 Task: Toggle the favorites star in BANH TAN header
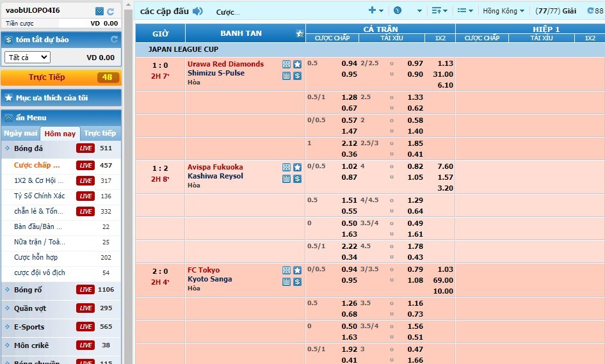[x=300, y=33]
